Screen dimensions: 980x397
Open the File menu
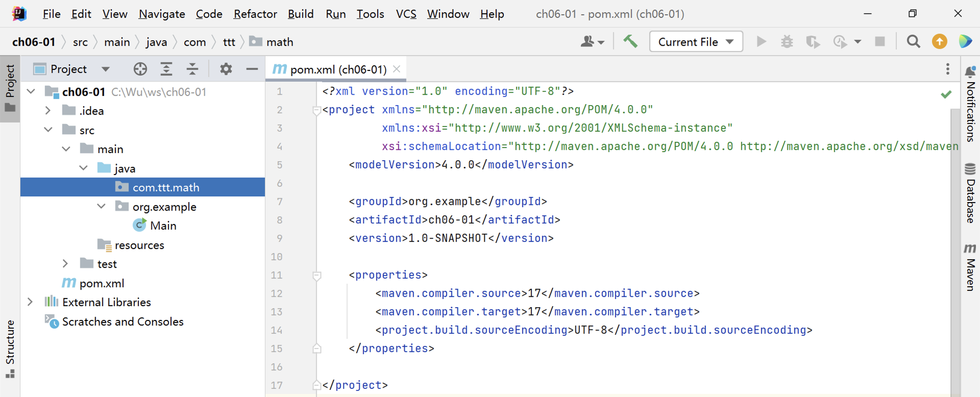point(51,14)
